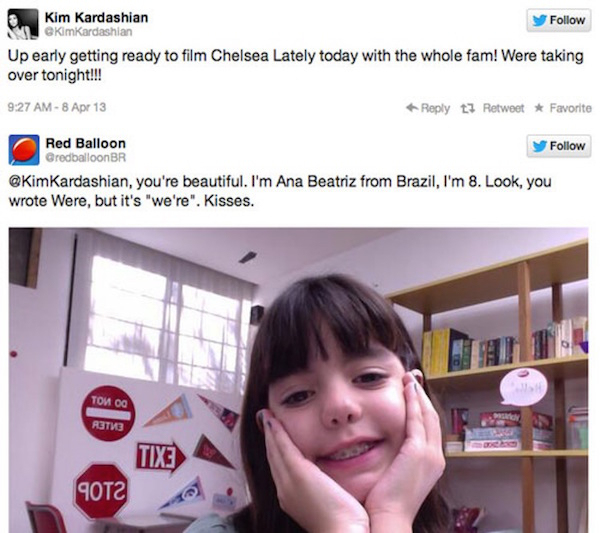This screenshot has width=600, height=533.
Task: Follow Red Balloon account
Action: [559, 146]
